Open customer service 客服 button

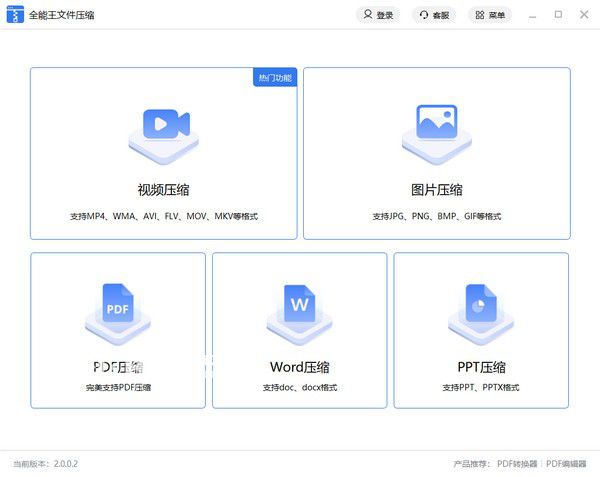434,15
